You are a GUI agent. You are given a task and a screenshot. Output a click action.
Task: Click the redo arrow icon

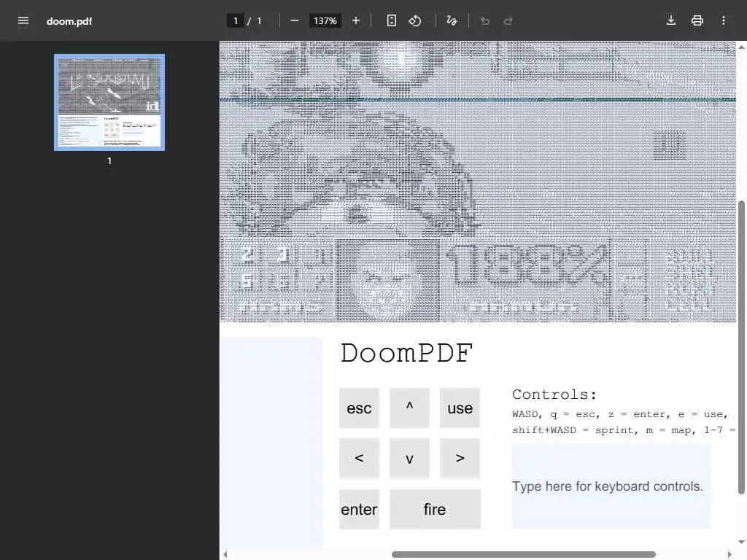[x=508, y=21]
